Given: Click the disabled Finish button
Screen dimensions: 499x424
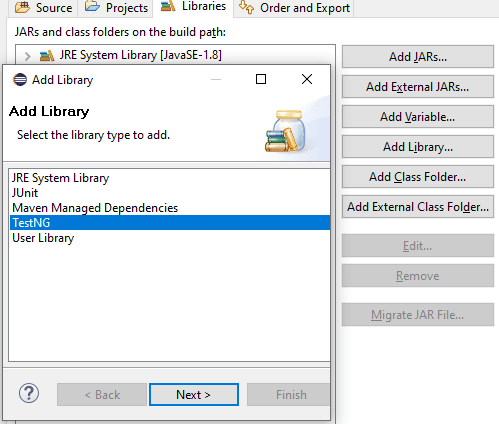Looking at the screenshot, I should pyautogui.click(x=289, y=395).
